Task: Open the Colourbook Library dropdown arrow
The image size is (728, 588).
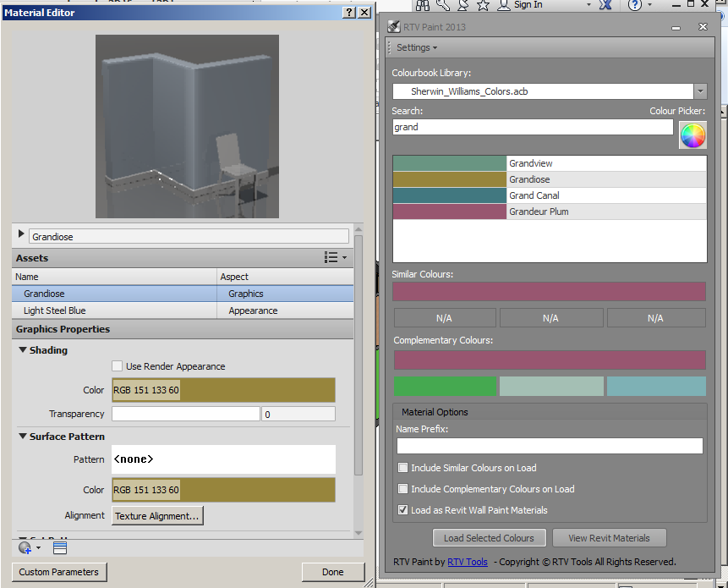Action: click(700, 91)
